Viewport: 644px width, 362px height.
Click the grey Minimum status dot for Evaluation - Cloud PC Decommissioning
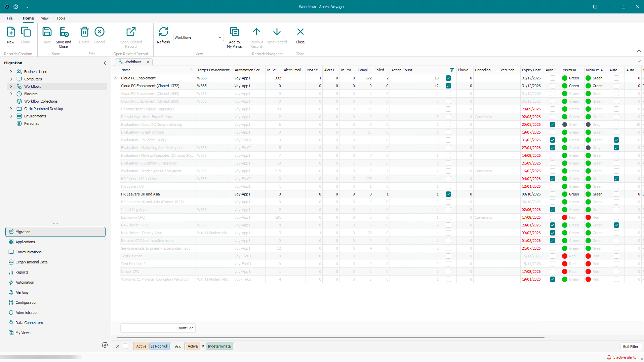click(x=565, y=124)
